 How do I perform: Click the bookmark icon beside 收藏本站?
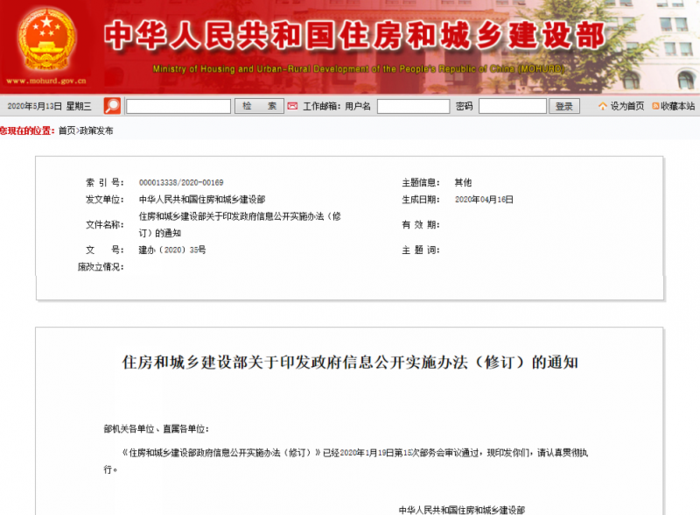click(656, 106)
